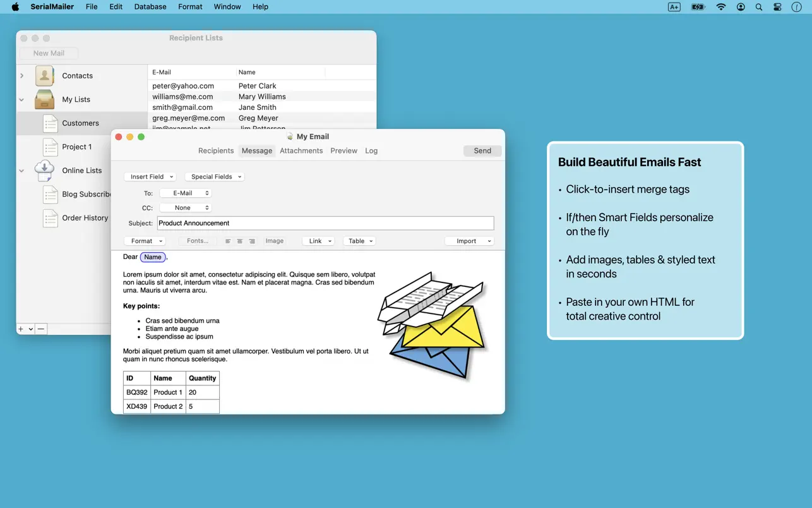Select the Project 1 list icon

(x=50, y=147)
